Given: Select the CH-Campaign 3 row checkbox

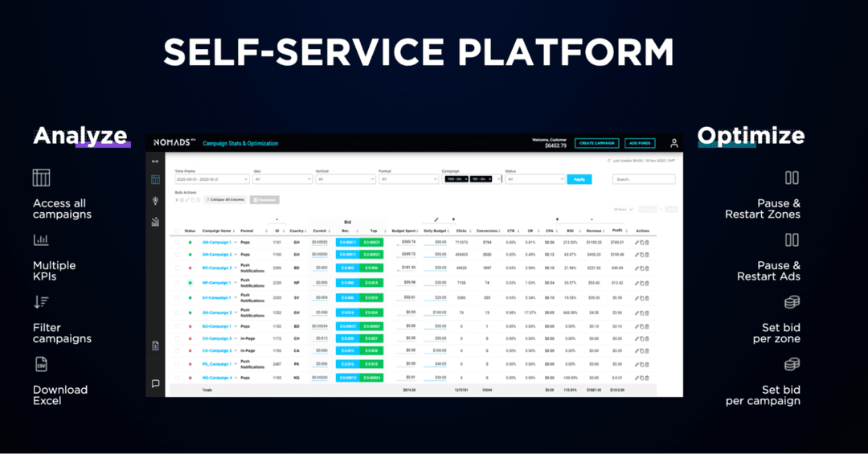Looking at the screenshot, I should tap(177, 338).
